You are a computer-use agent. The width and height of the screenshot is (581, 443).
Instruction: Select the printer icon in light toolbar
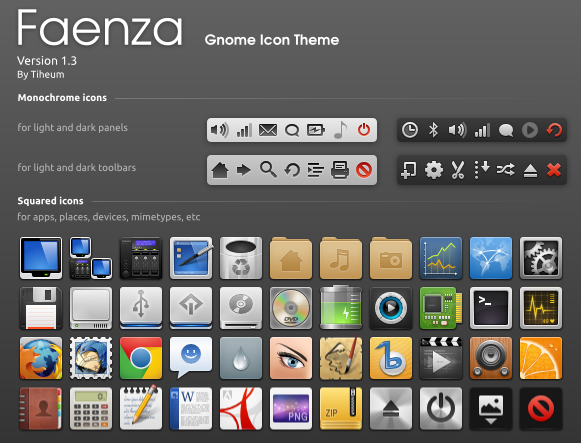[340, 170]
